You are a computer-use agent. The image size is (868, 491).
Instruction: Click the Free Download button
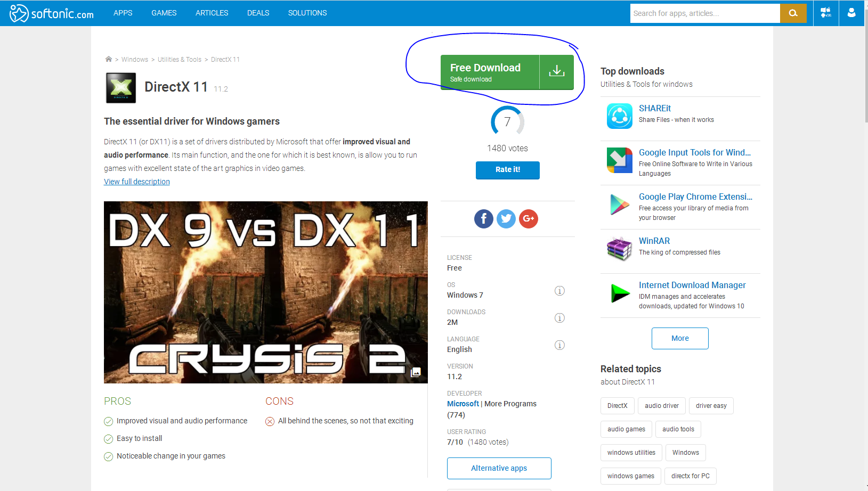coord(507,72)
